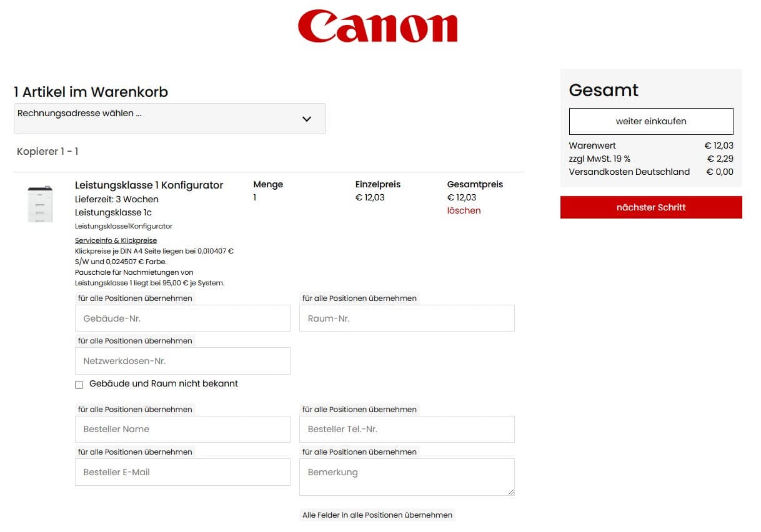Click the nächster Schritt button
761x532 pixels.
(650, 207)
